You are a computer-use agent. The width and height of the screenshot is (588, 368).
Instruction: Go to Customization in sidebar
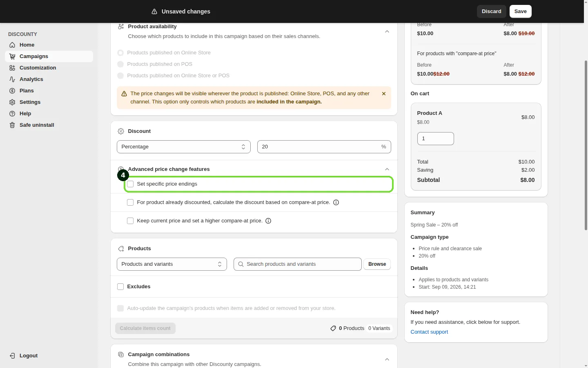pos(49,68)
